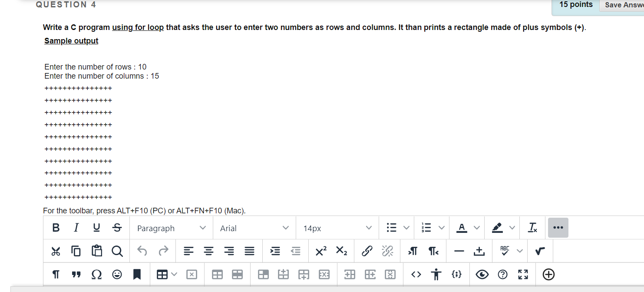Insert a special character (Ω)

pos(96,274)
